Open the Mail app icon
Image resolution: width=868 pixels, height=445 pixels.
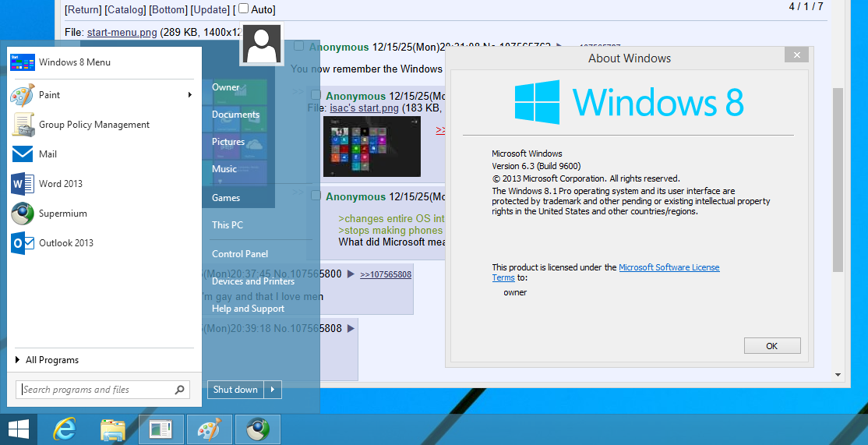pyautogui.click(x=22, y=154)
